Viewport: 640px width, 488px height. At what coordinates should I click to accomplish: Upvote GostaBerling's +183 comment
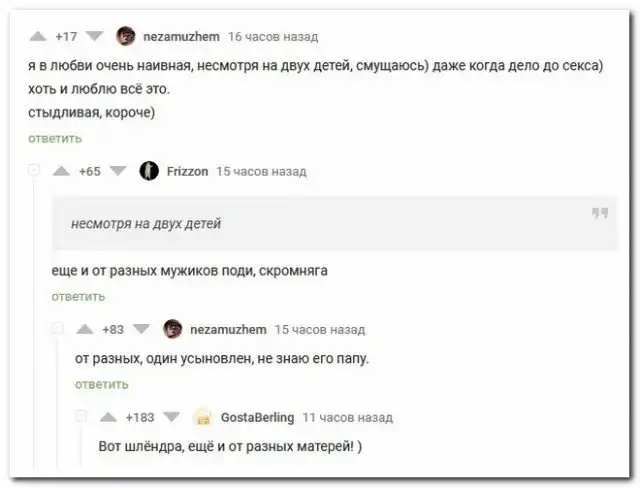tap(108, 417)
